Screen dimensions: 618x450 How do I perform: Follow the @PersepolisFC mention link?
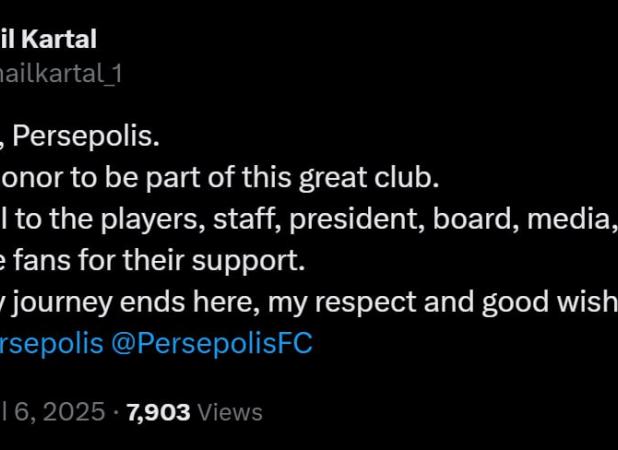pos(212,344)
